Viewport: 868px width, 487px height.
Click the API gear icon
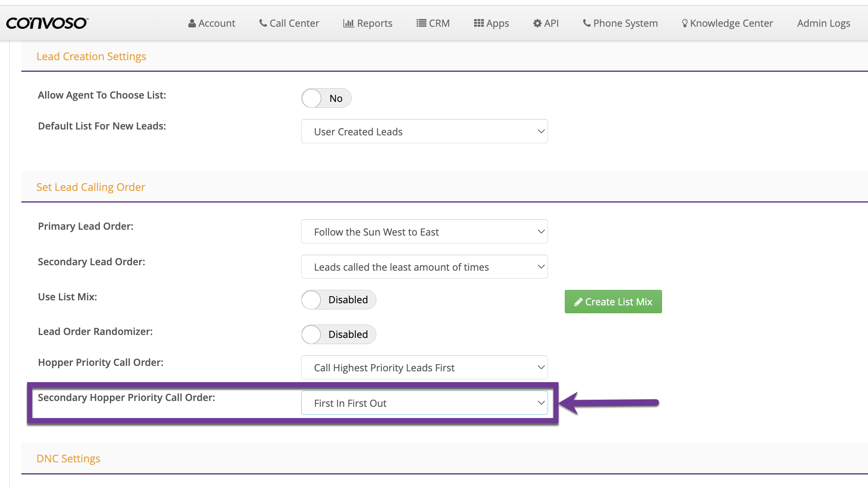537,23
